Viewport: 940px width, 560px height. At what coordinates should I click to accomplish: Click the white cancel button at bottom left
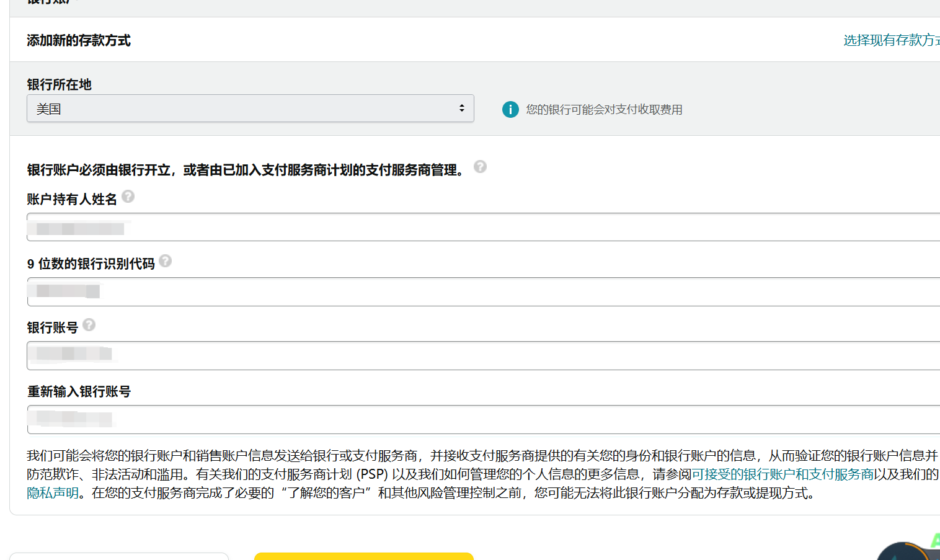point(120,556)
